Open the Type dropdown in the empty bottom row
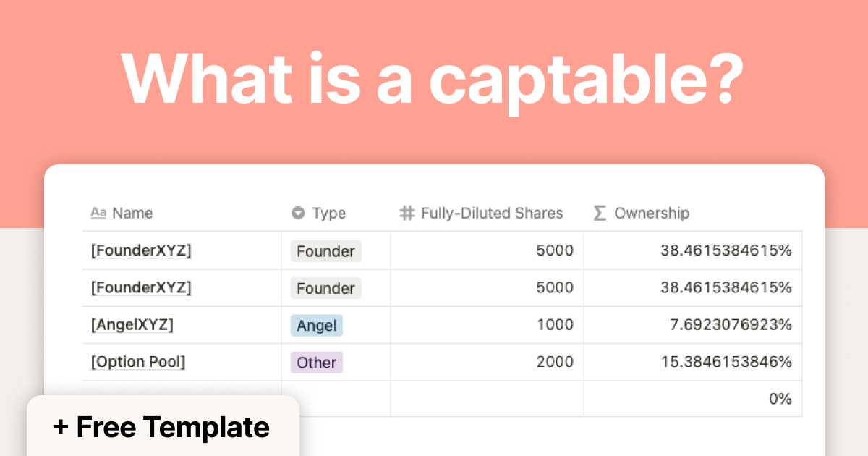This screenshot has height=456, width=868. (336, 398)
